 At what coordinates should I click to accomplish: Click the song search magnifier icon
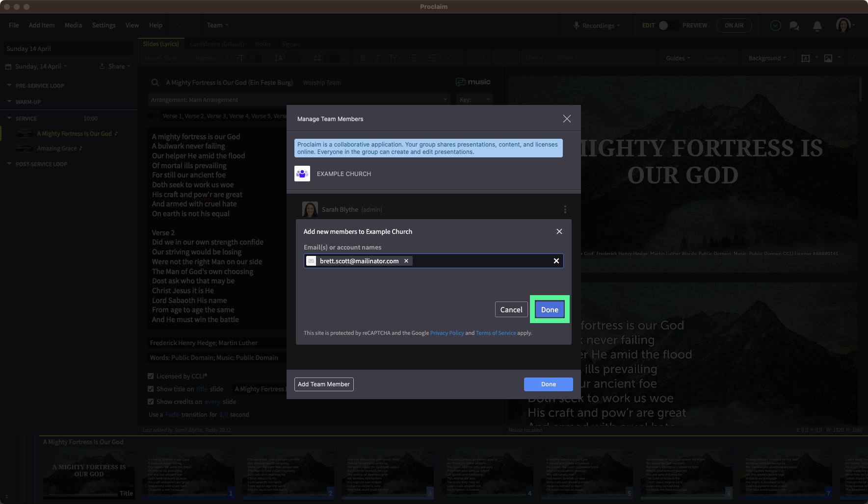[155, 82]
